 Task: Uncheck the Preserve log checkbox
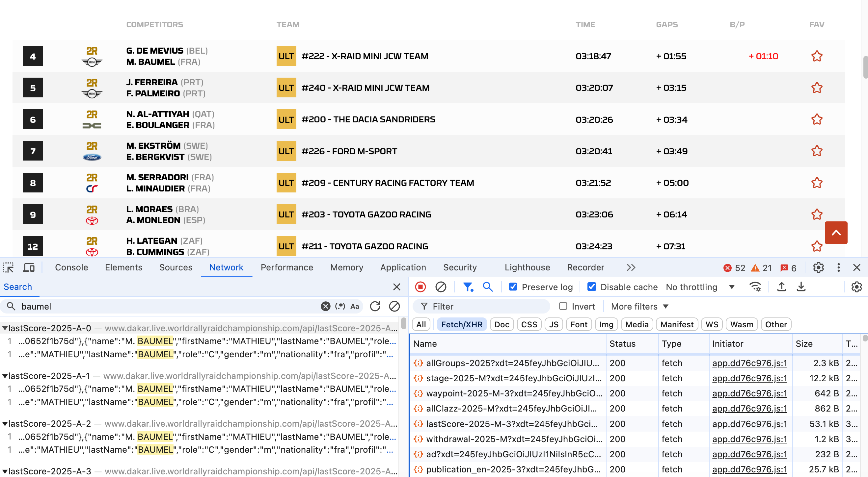(x=513, y=287)
